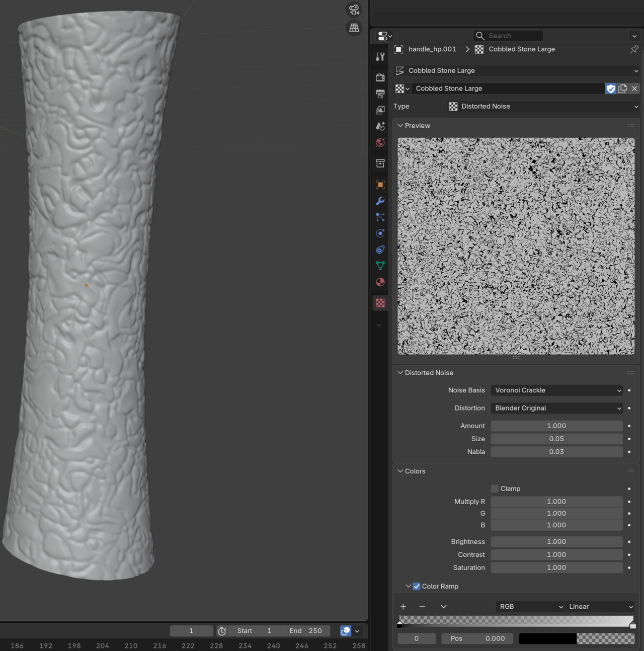Enable the Clamp checkbox

tap(495, 489)
